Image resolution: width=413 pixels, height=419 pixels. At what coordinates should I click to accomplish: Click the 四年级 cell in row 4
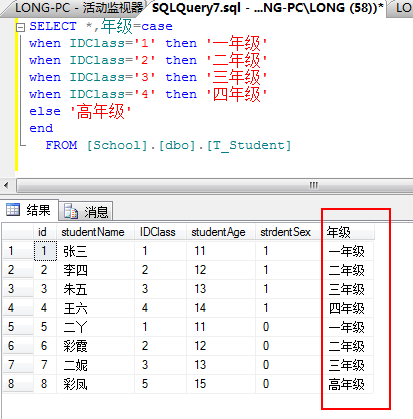pos(348,308)
